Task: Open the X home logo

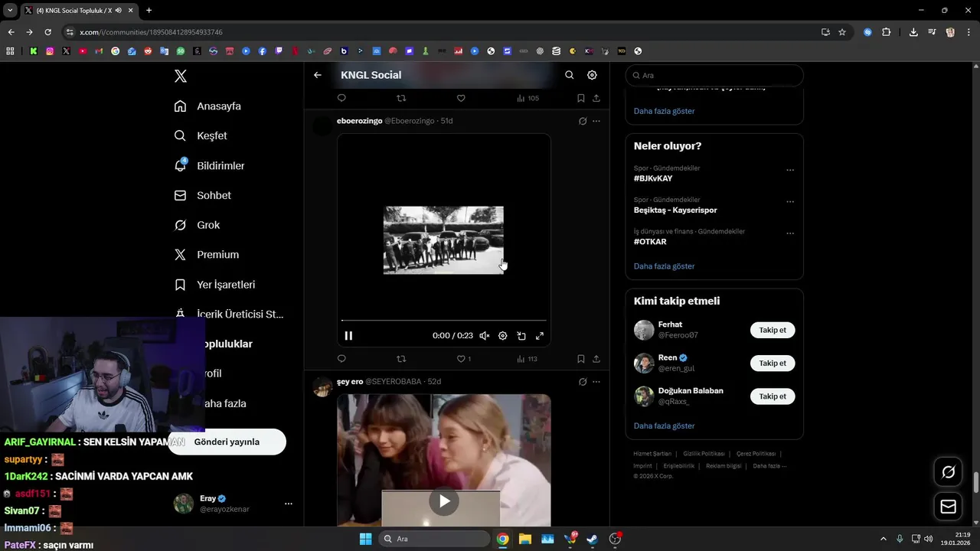Action: 181,76
